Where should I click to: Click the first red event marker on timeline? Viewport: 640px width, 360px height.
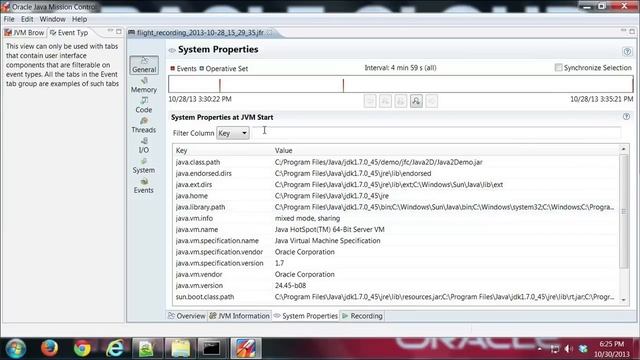[x=220, y=85]
